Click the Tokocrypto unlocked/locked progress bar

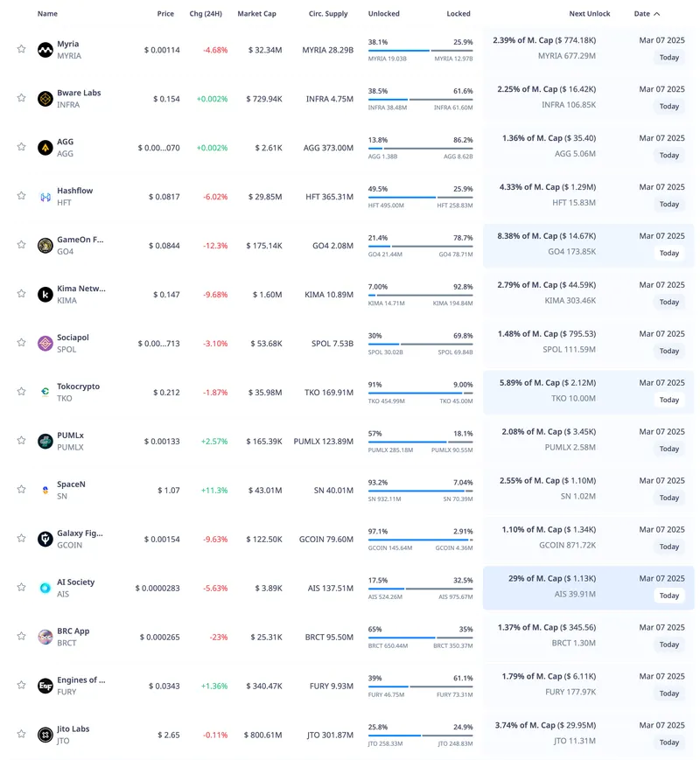coord(420,393)
